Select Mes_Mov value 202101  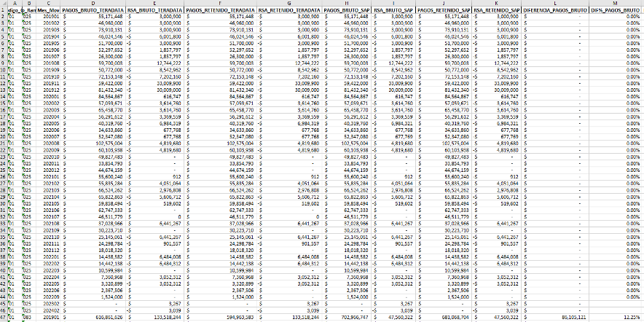pyautogui.click(x=49, y=176)
